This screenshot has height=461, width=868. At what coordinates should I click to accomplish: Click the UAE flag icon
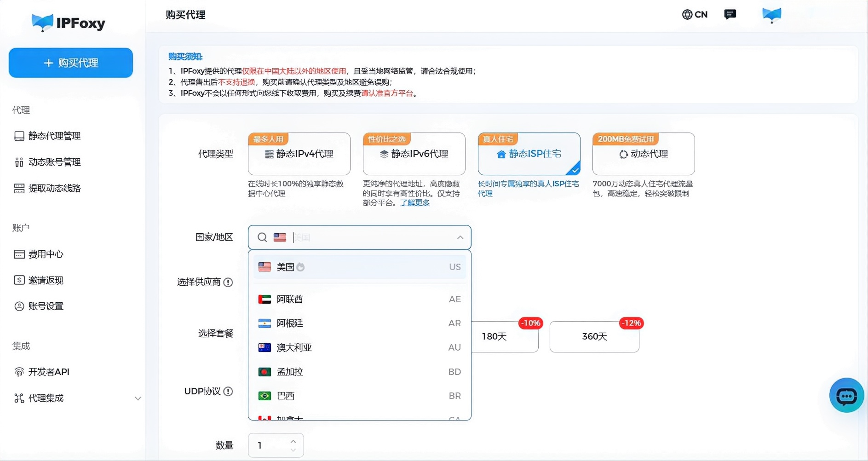click(x=264, y=299)
